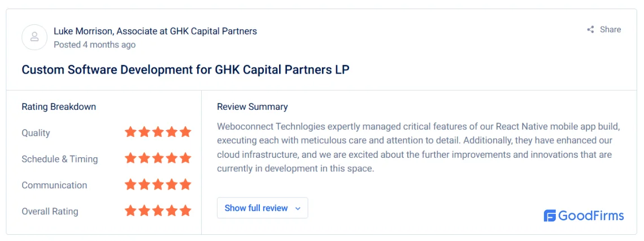Image resolution: width=644 pixels, height=241 pixels.
Task: Click the fifth star in Quality rating
Action: (186, 132)
